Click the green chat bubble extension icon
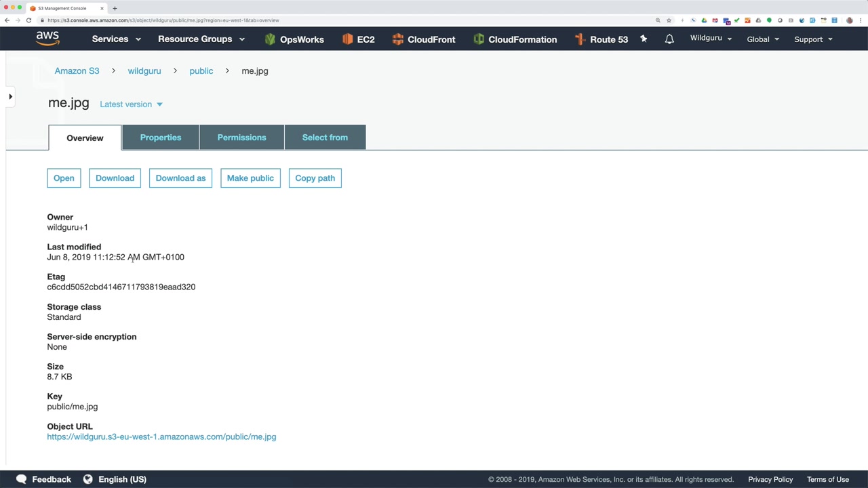This screenshot has height=488, width=868. coord(769,20)
